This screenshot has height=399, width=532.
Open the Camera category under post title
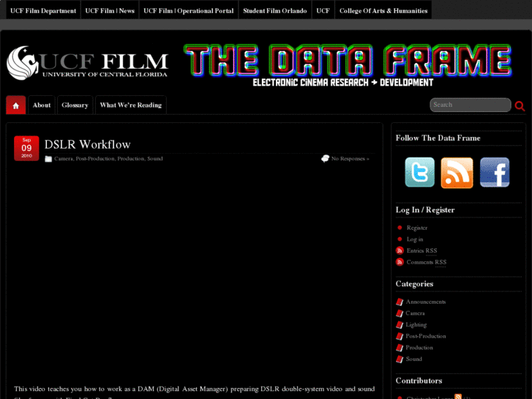coord(64,159)
